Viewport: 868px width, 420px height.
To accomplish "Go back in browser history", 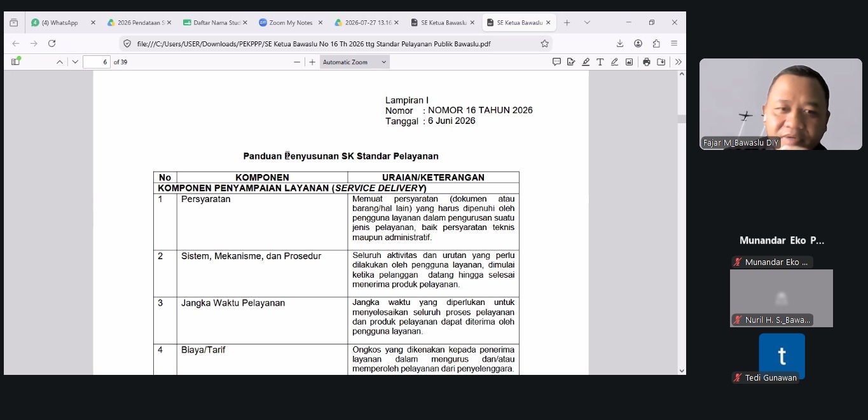I will [x=16, y=43].
